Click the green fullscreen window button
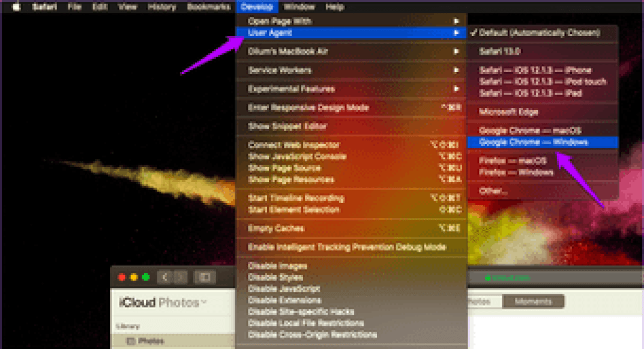 (145, 278)
